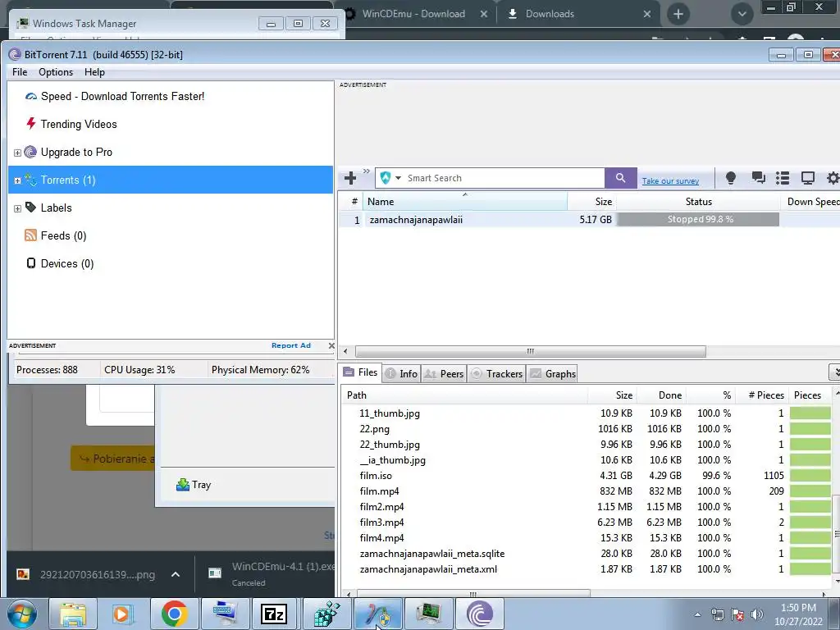Click the shield search provider icon
Screen dimensions: 840x630
[386, 178]
